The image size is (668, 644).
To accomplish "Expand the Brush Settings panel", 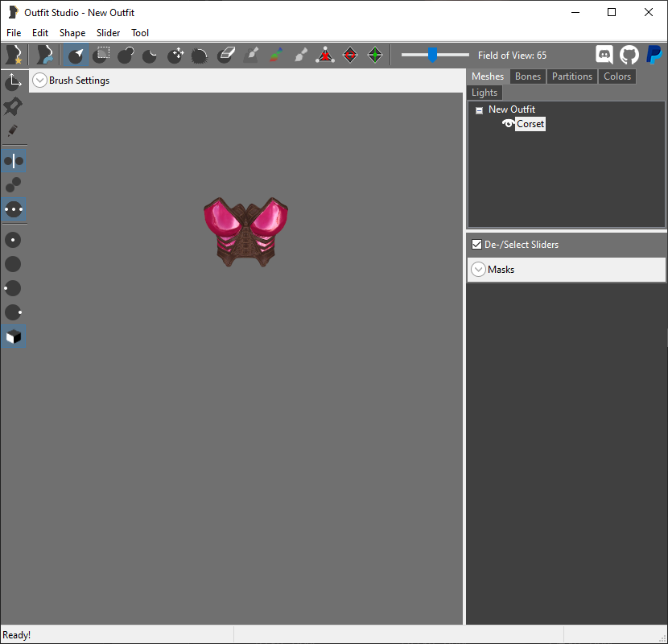I will click(39, 80).
